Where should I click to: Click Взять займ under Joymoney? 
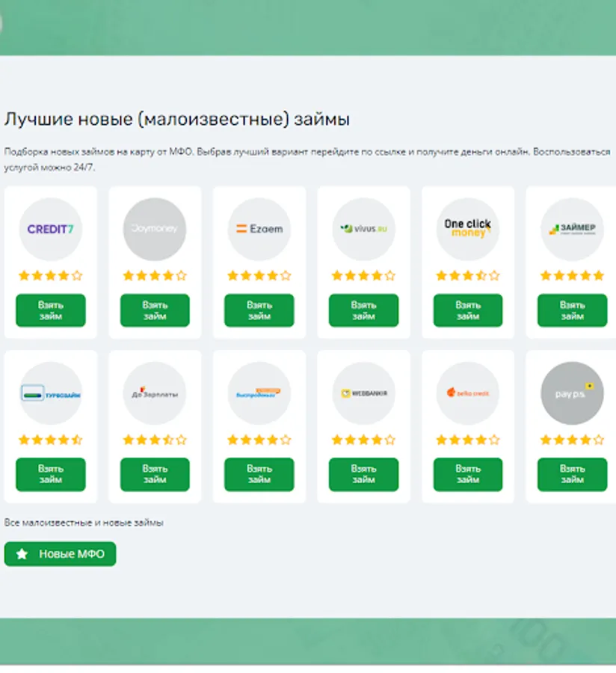155,310
